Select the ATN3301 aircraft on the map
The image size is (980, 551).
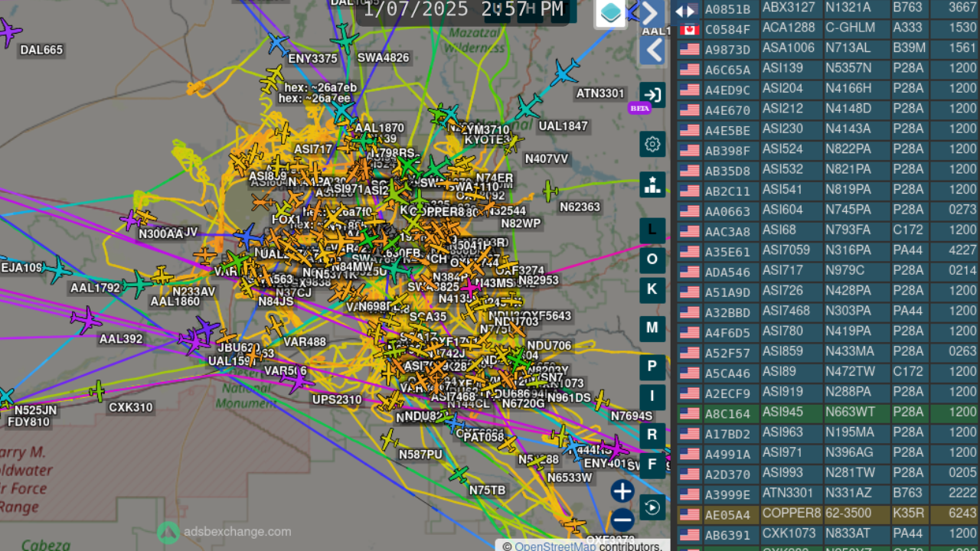564,73
